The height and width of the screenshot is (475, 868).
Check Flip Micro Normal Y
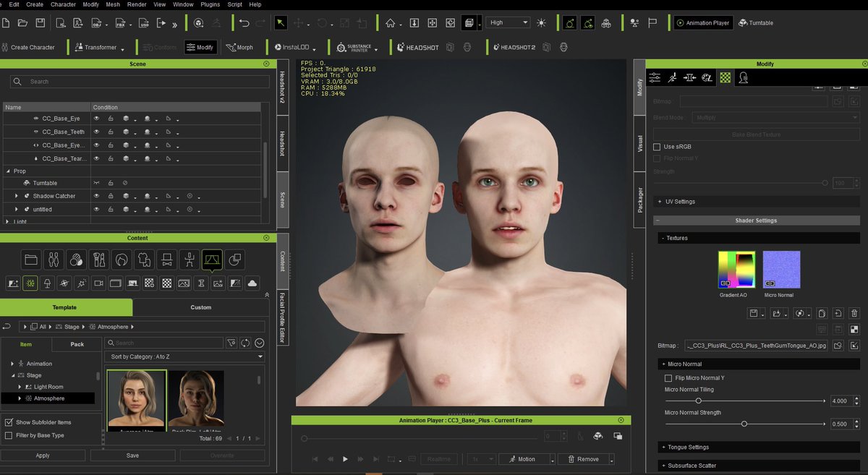click(668, 378)
